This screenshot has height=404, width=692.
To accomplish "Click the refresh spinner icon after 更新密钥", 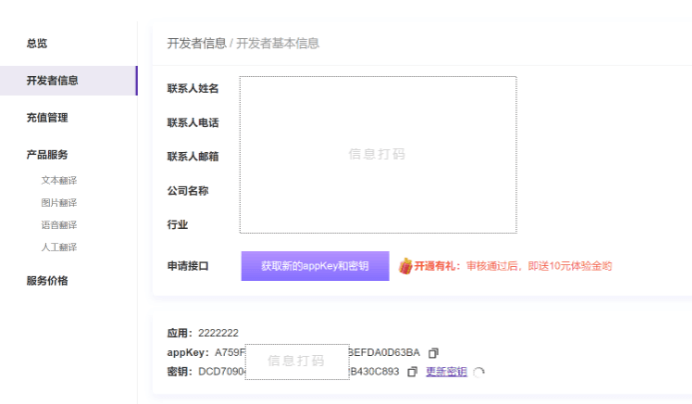I will (x=479, y=372).
